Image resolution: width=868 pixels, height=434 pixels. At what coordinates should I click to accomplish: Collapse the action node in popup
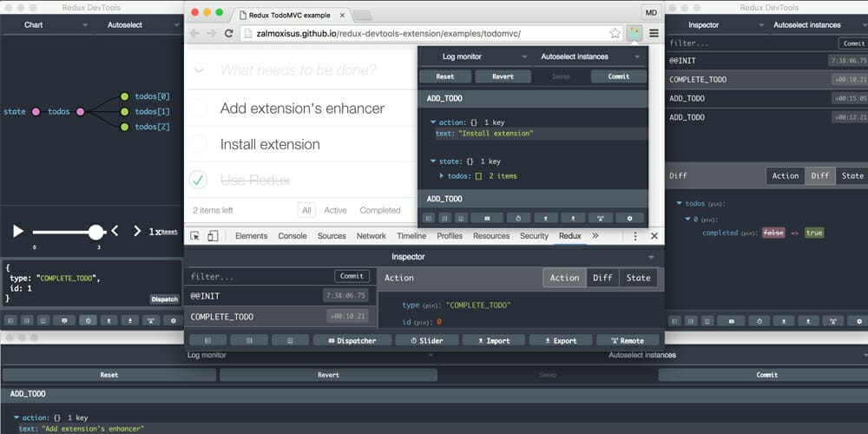pyautogui.click(x=433, y=122)
